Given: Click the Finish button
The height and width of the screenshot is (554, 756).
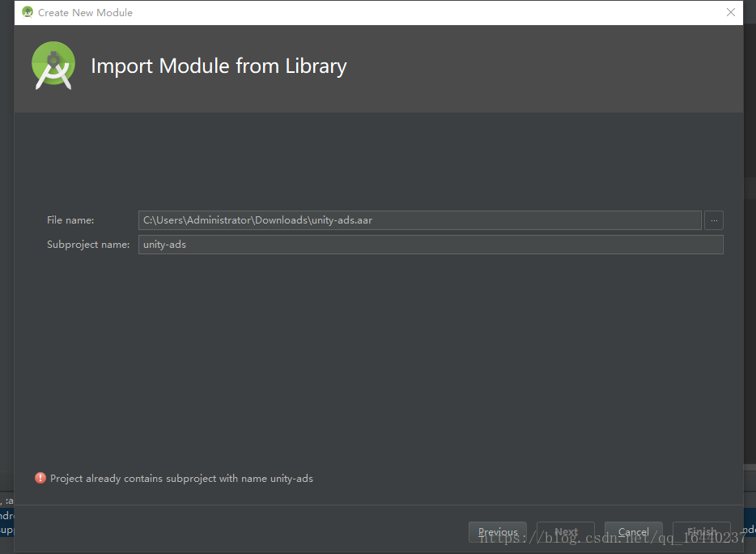Looking at the screenshot, I should (702, 532).
